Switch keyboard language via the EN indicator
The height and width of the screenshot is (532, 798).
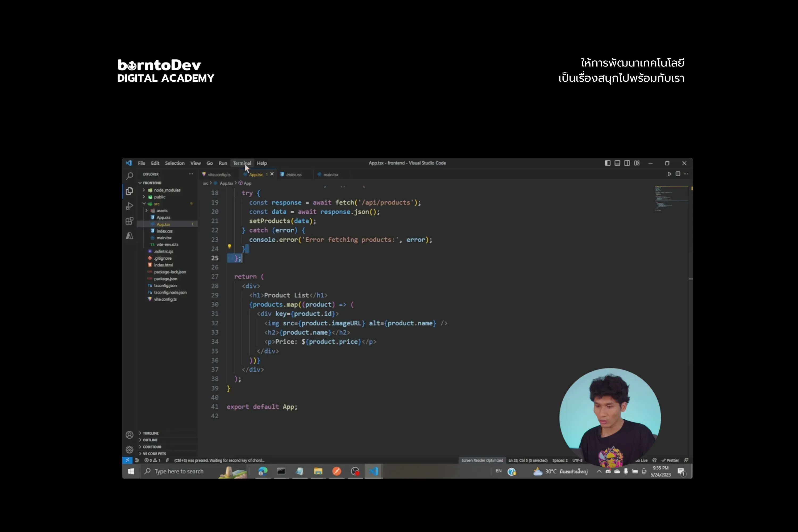[x=498, y=471]
